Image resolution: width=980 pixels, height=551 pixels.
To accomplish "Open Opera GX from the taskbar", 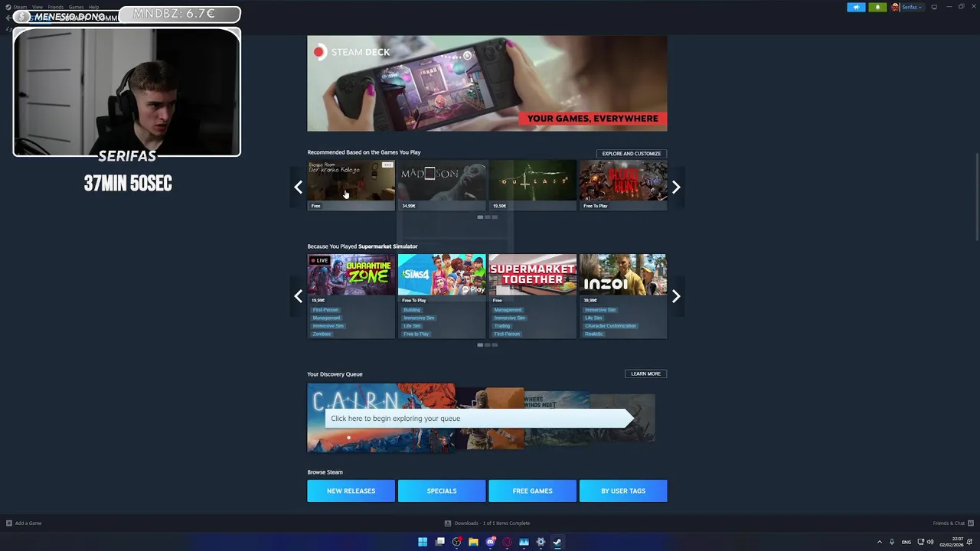I will [507, 542].
